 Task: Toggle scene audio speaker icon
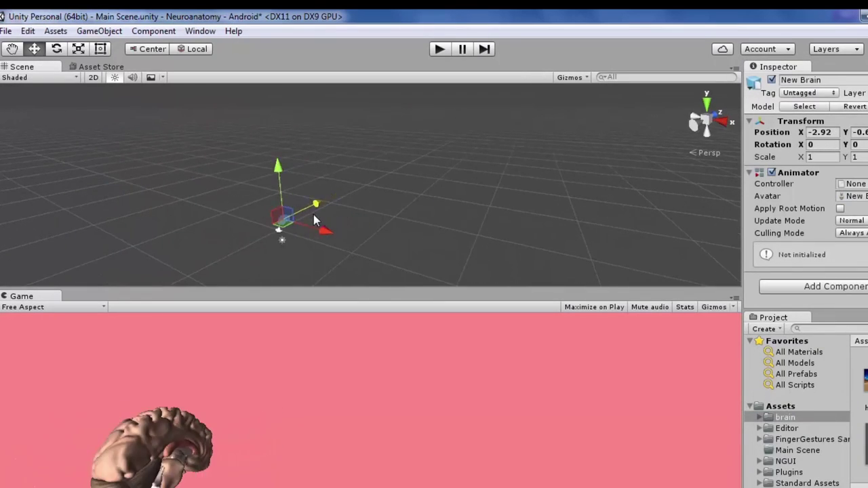coord(132,77)
